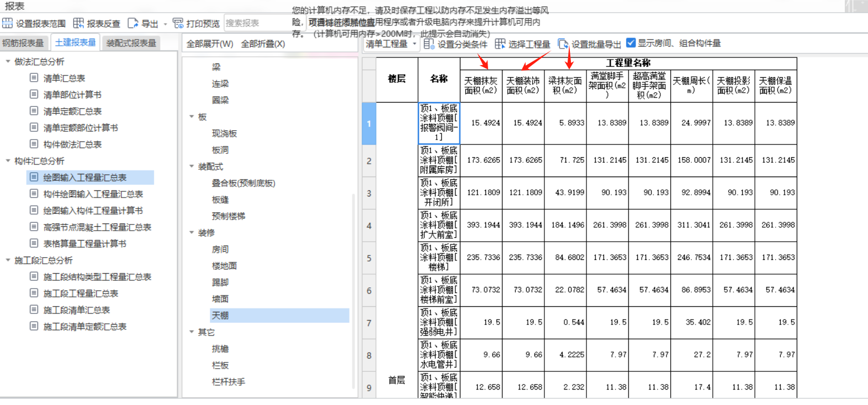
Task: Click the document icon beside 构件绘图输入工程量汇总表
Action: (34, 194)
